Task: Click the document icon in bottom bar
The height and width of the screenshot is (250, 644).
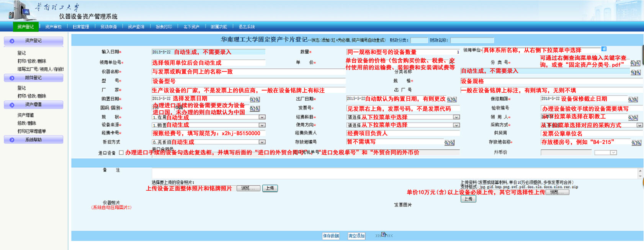Action: pyautogui.click(x=384, y=234)
